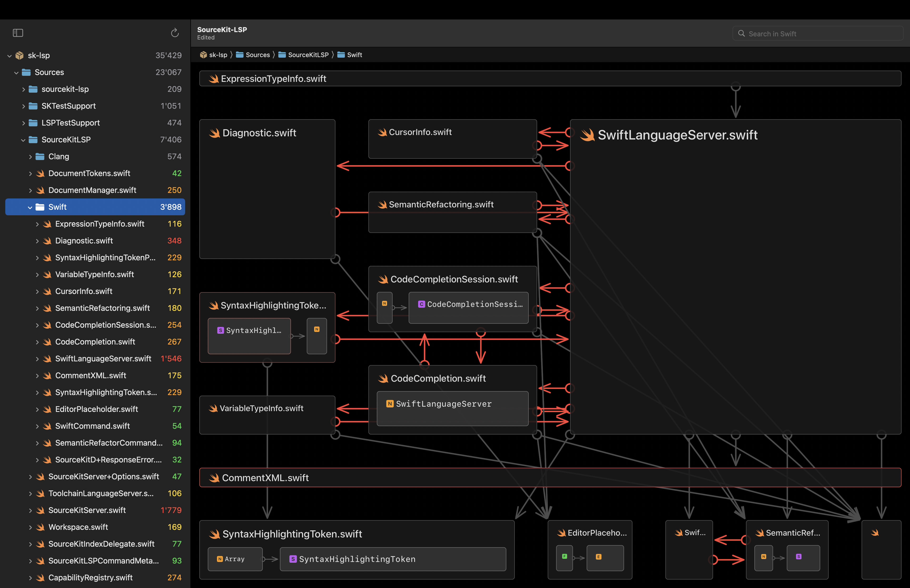Expand the Clang folder
The height and width of the screenshot is (588, 910).
click(30, 157)
